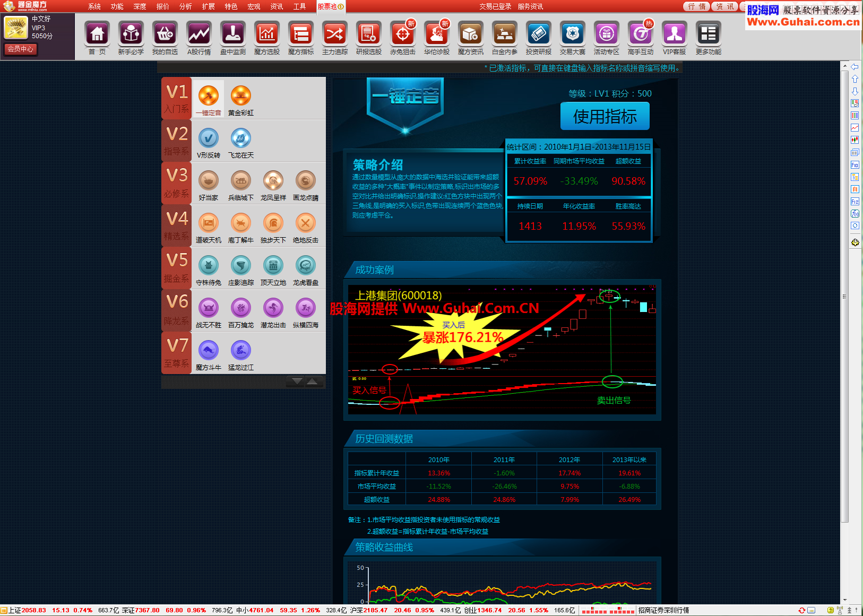Open 更多功能 more functions icon
Image resolution: width=863 pixels, height=616 pixels.
pos(709,38)
